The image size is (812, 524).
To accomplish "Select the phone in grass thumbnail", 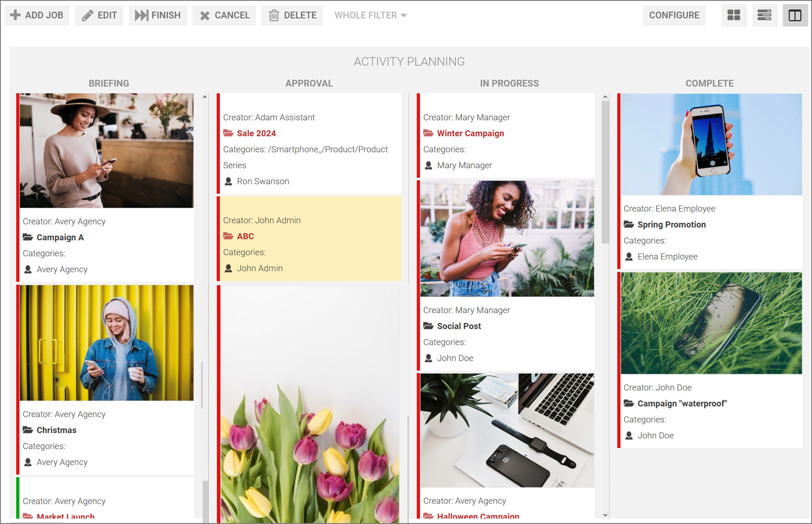I will click(711, 323).
